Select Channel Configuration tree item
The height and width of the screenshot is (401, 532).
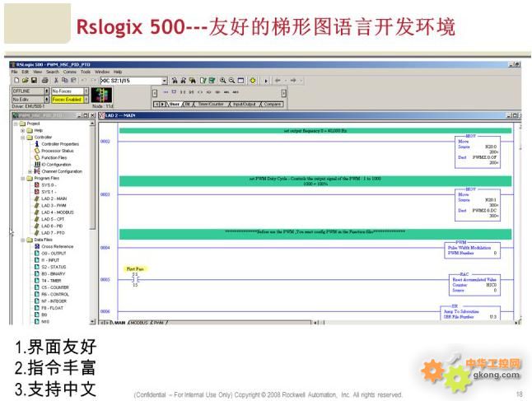click(62, 171)
